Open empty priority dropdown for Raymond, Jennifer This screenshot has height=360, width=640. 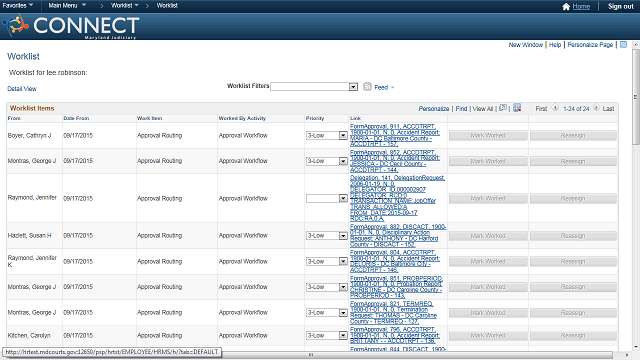coord(327,198)
